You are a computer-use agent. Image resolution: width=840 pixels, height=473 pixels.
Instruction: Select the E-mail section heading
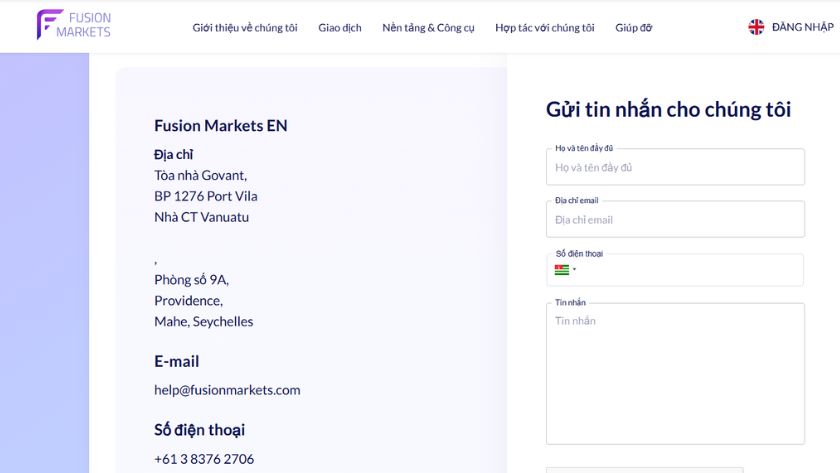[177, 362]
